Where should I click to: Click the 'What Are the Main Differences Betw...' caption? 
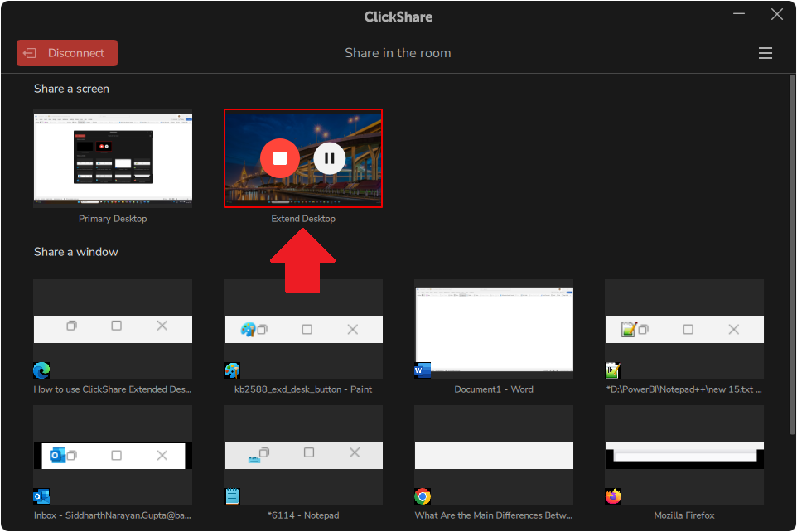[494, 515]
